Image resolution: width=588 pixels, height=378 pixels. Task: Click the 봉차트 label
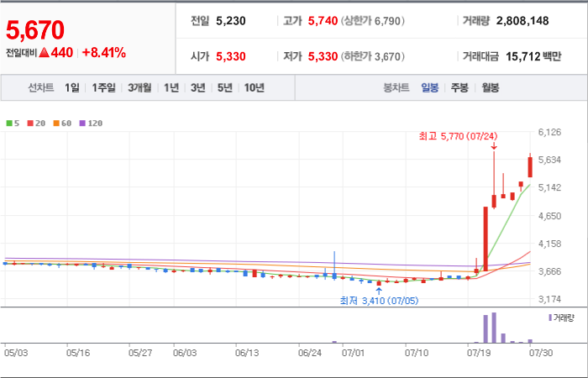click(396, 88)
